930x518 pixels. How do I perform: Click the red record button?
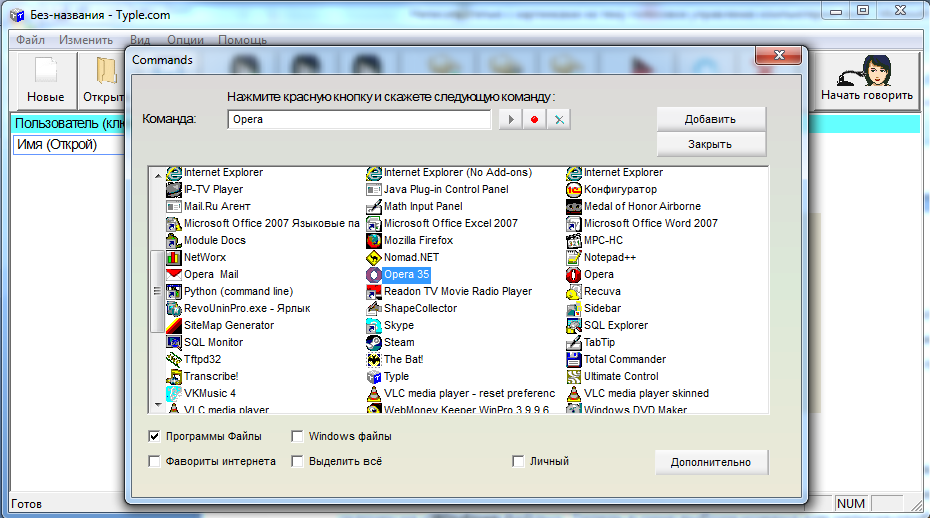[x=535, y=120]
